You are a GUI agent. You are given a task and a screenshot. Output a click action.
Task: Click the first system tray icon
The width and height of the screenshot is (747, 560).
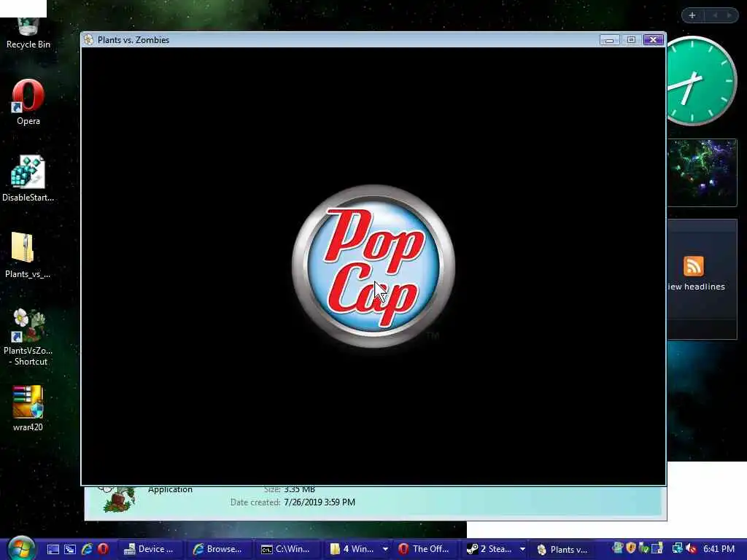click(x=618, y=548)
